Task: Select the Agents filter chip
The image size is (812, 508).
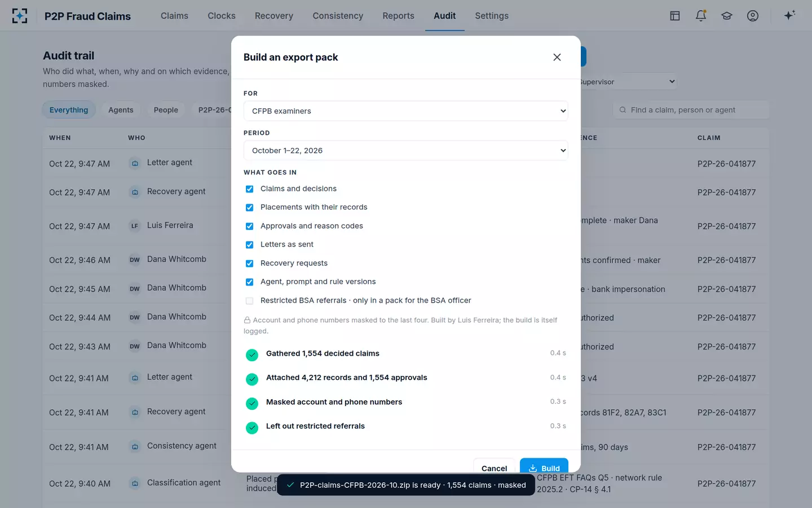Action: tap(121, 110)
